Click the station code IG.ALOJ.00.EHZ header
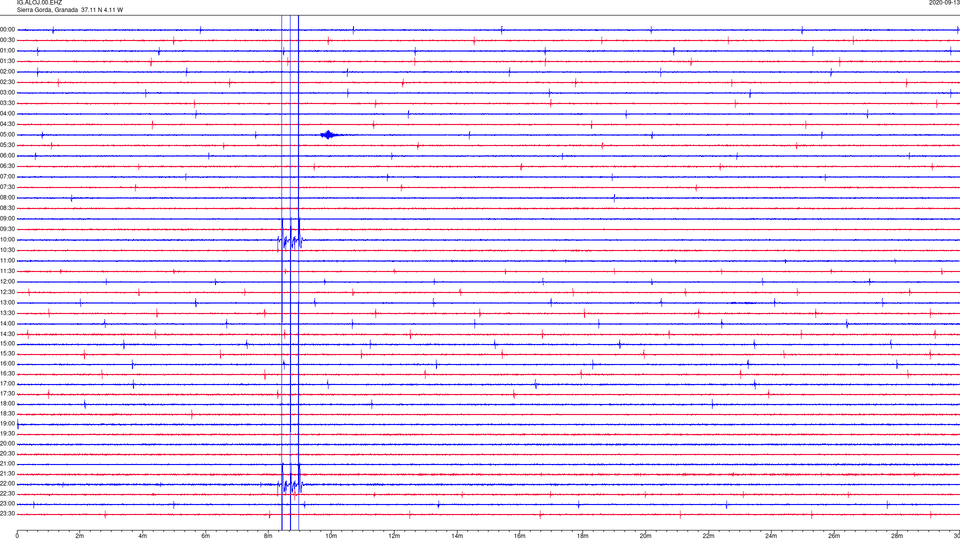This screenshot has height=540, width=960. click(x=40, y=3)
